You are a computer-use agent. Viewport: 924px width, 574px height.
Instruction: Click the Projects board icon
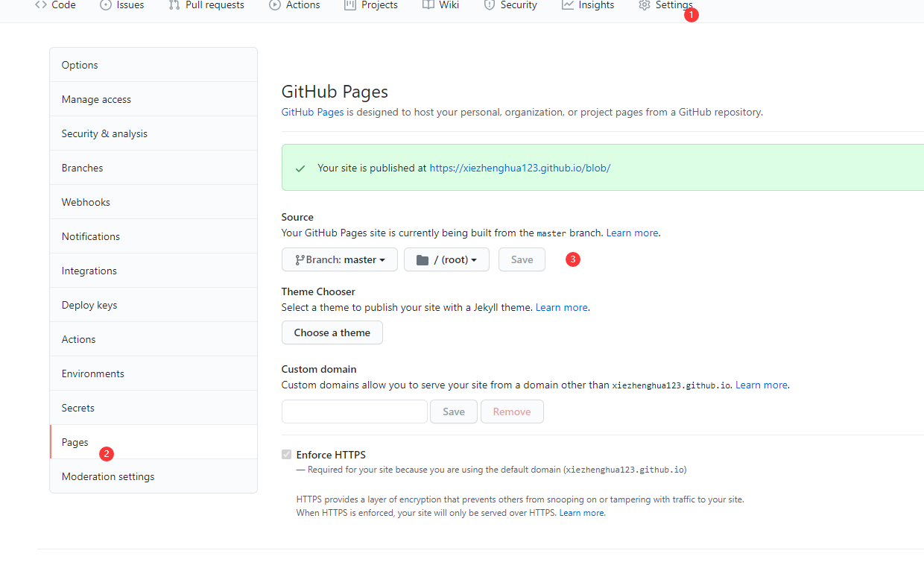pyautogui.click(x=350, y=5)
